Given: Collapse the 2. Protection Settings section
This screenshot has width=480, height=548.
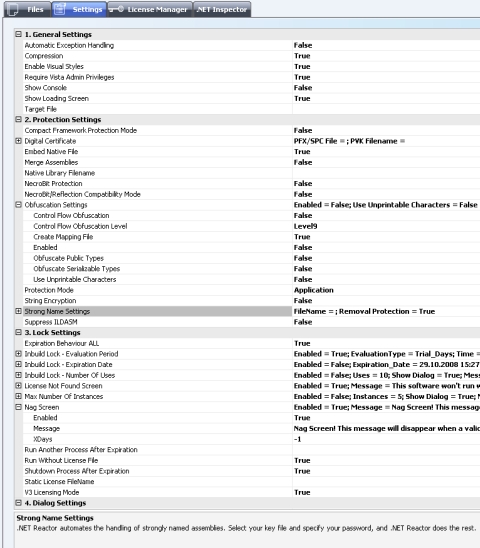Looking at the screenshot, I should click(19, 119).
